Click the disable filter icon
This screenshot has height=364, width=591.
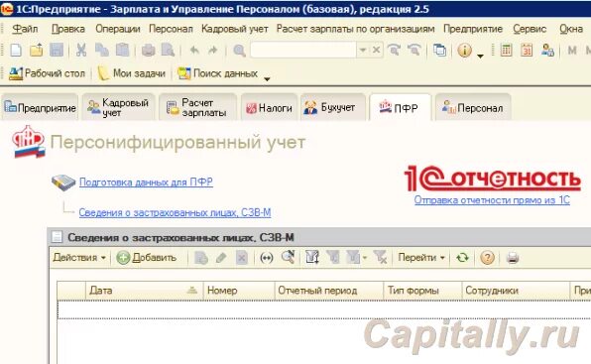coord(381,258)
